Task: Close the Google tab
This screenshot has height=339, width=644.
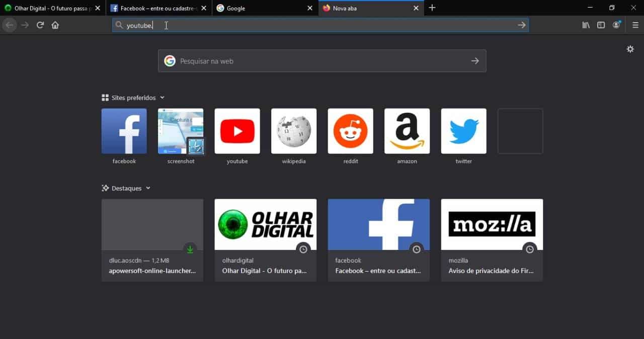Action: point(310,8)
